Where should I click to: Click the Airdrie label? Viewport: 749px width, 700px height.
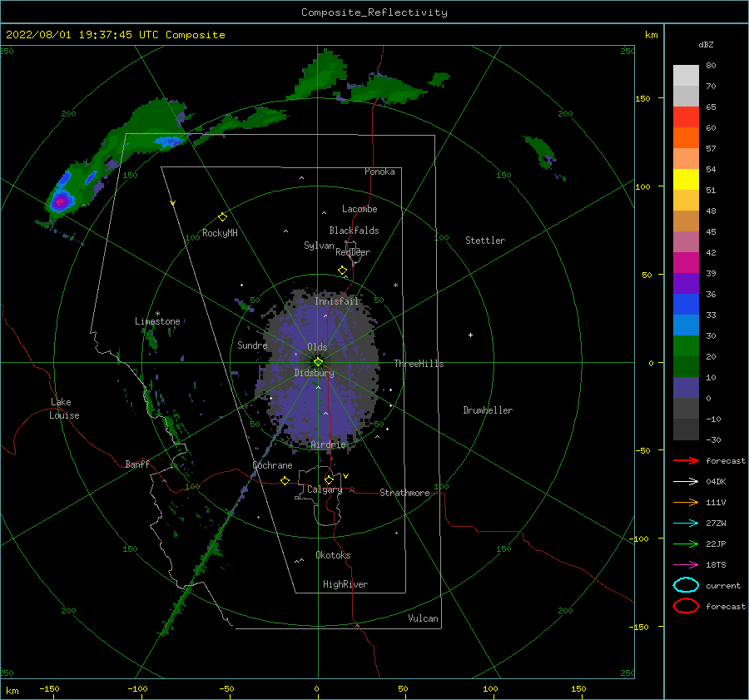(x=328, y=444)
